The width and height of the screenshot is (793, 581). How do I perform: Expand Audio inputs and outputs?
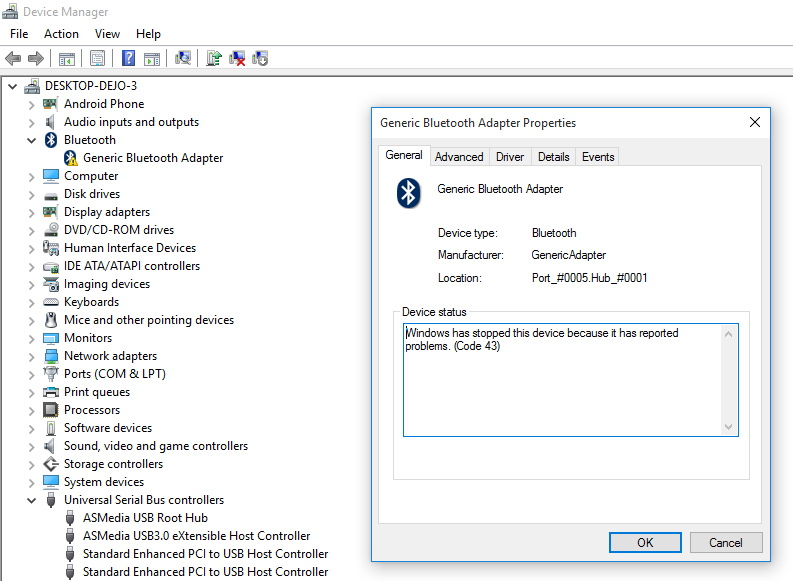(31, 122)
